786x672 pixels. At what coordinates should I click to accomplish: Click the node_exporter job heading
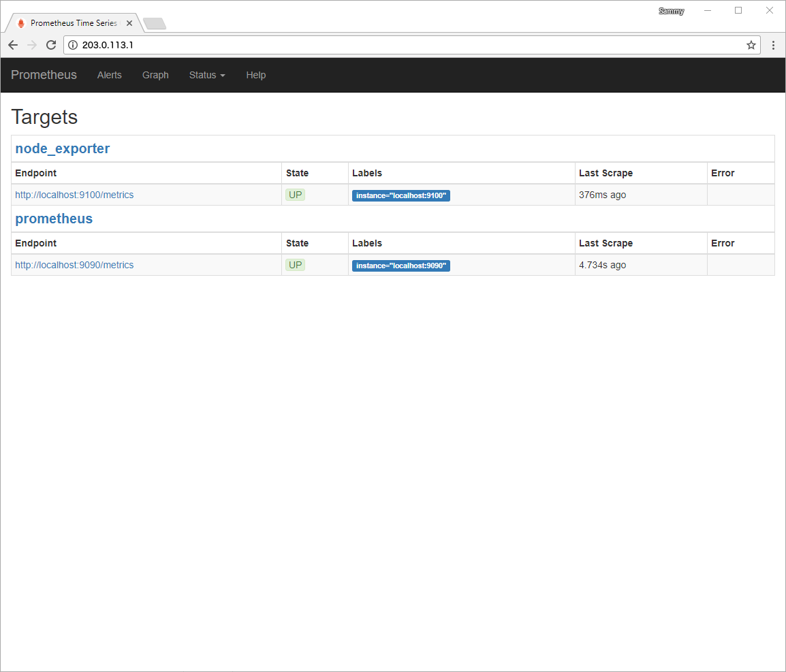point(63,148)
